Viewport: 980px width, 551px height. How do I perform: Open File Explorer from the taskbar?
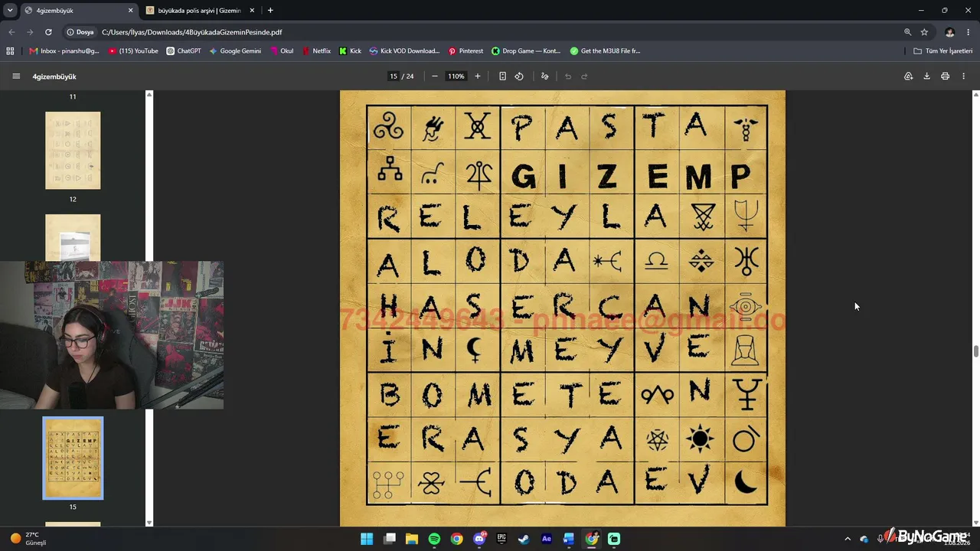pos(412,539)
